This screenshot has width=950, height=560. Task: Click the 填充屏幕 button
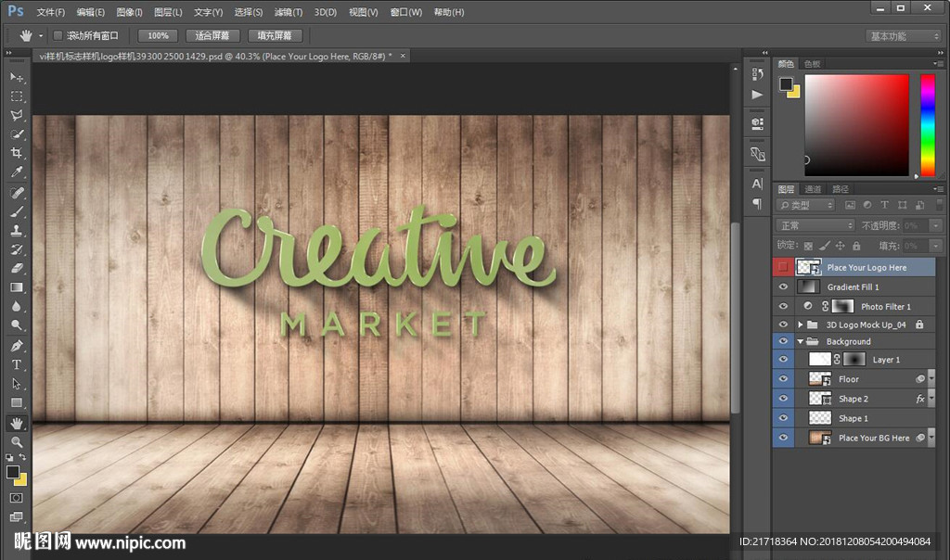pos(275,35)
